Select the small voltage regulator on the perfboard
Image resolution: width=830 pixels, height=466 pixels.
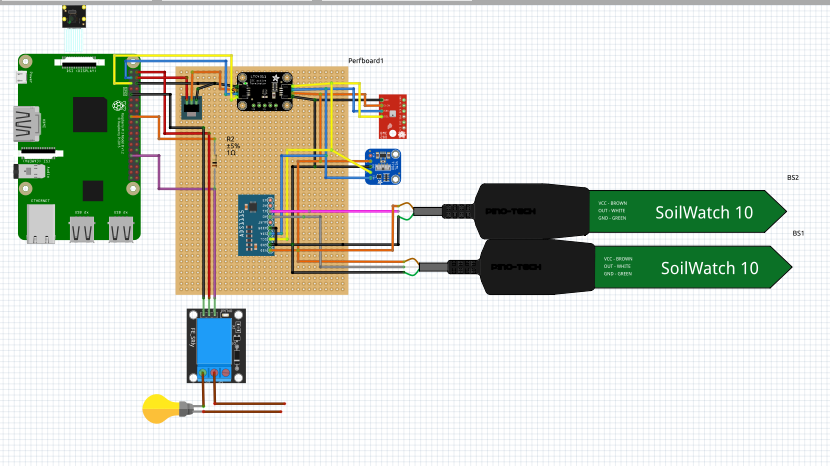pos(192,107)
